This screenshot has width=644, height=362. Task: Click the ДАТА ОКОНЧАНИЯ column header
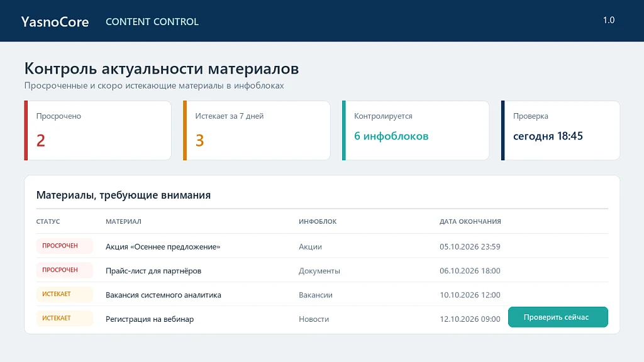tap(470, 222)
